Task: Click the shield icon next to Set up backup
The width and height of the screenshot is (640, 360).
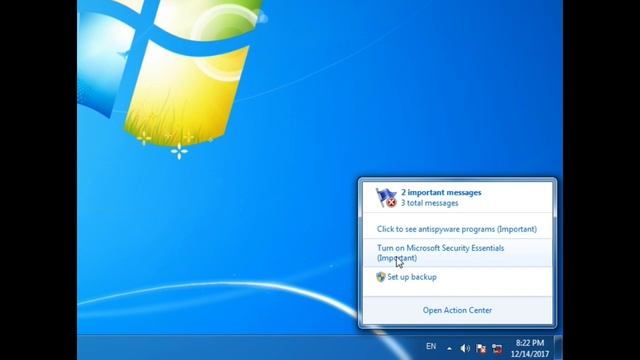Action: pyautogui.click(x=380, y=277)
